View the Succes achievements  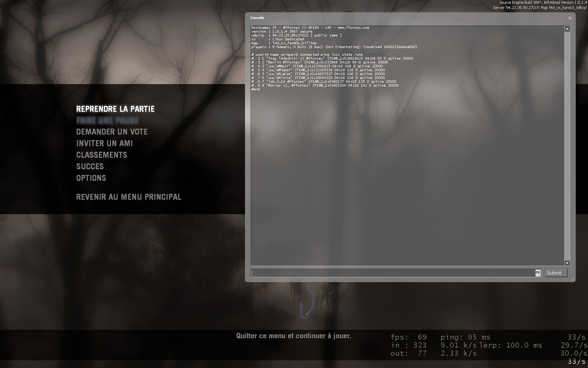coord(90,167)
